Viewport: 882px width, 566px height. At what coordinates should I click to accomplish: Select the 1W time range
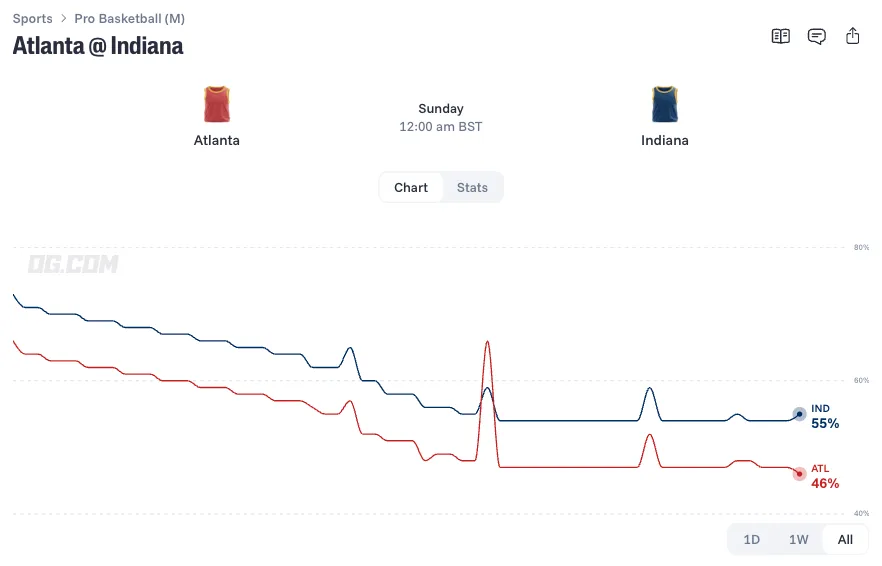[x=798, y=540]
